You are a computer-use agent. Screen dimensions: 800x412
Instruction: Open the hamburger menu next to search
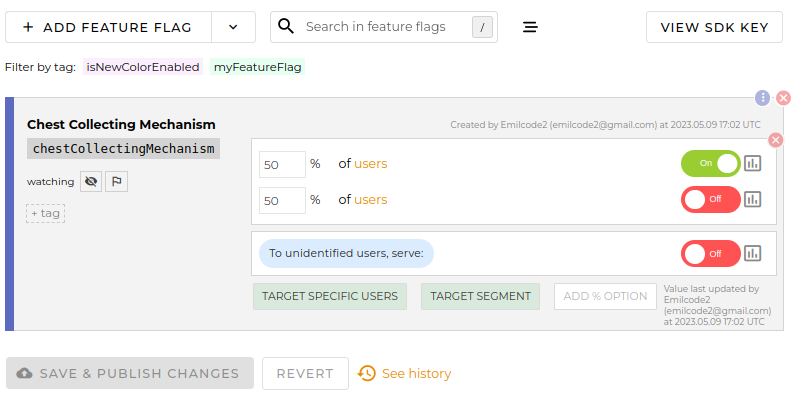[x=531, y=27]
